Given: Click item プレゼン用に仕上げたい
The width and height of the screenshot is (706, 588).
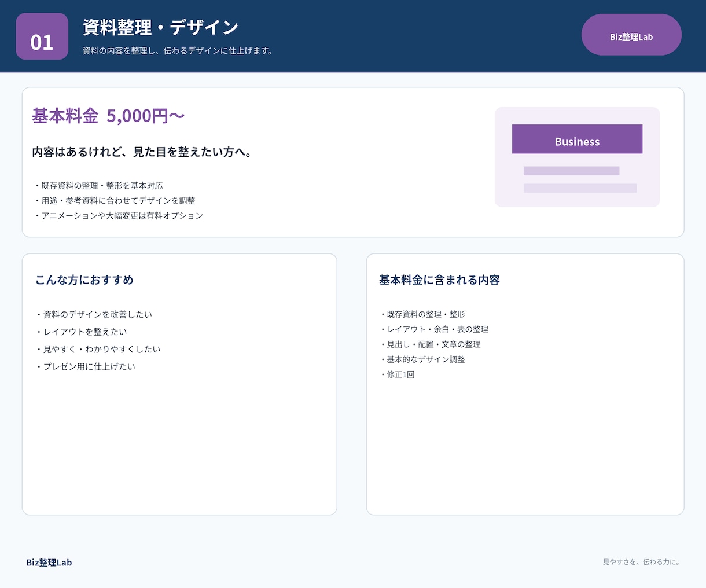Looking at the screenshot, I should pos(85,367).
